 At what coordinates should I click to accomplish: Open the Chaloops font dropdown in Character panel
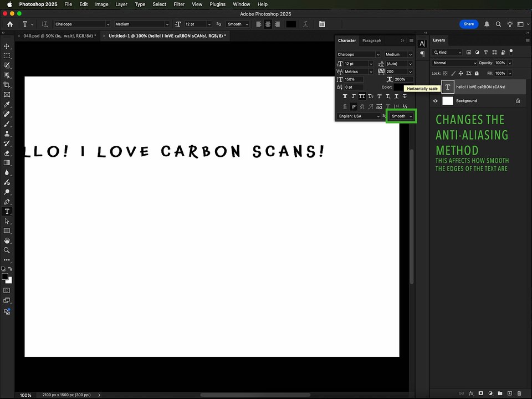(x=359, y=54)
